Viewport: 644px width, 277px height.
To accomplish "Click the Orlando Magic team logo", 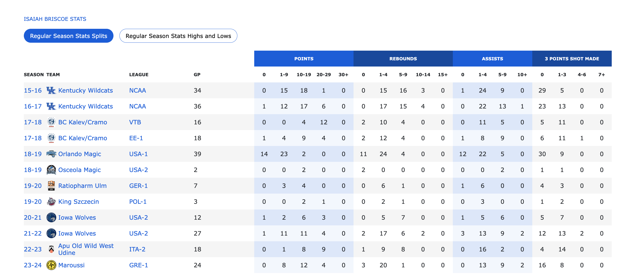I will click(51, 154).
